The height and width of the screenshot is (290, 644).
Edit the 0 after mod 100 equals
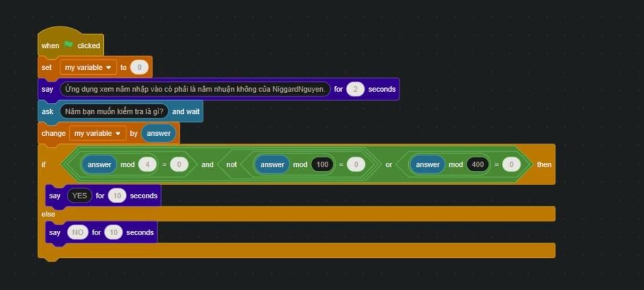pyautogui.click(x=356, y=165)
